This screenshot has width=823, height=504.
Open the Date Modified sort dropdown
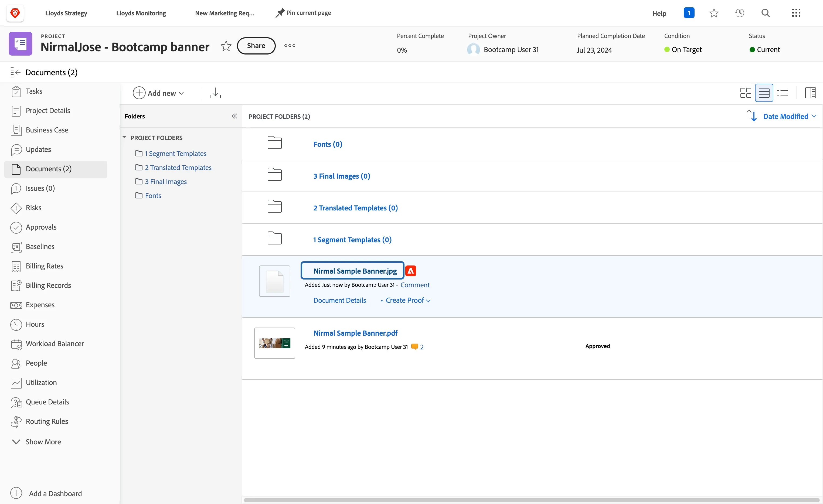(x=789, y=116)
